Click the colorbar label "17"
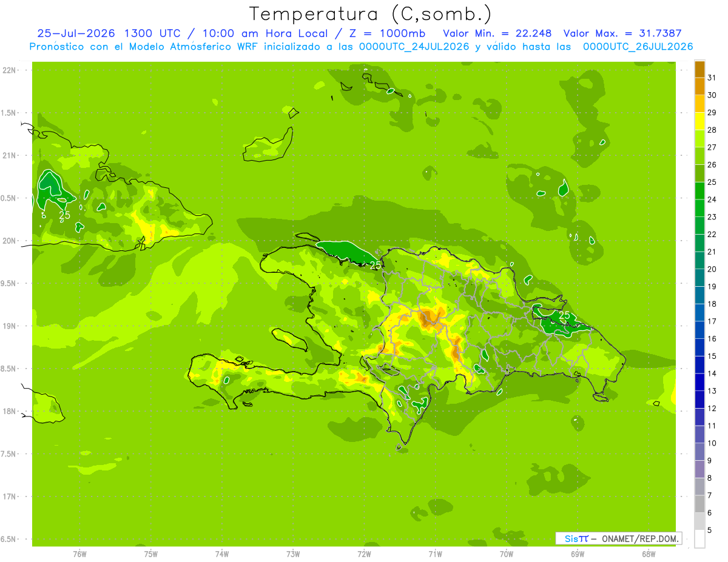Image resolution: width=728 pixels, height=562 pixels. (x=712, y=321)
